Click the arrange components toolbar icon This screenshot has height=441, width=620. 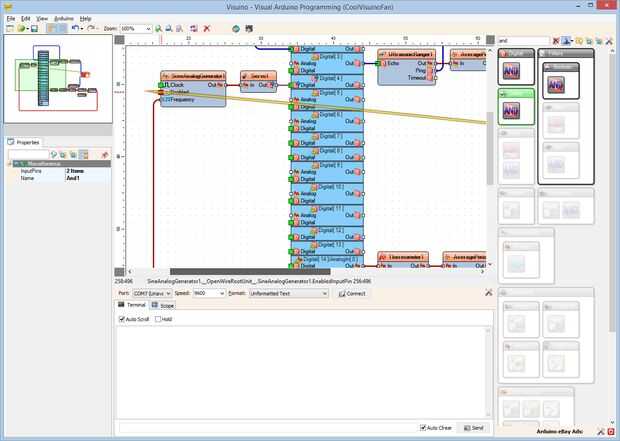194,28
